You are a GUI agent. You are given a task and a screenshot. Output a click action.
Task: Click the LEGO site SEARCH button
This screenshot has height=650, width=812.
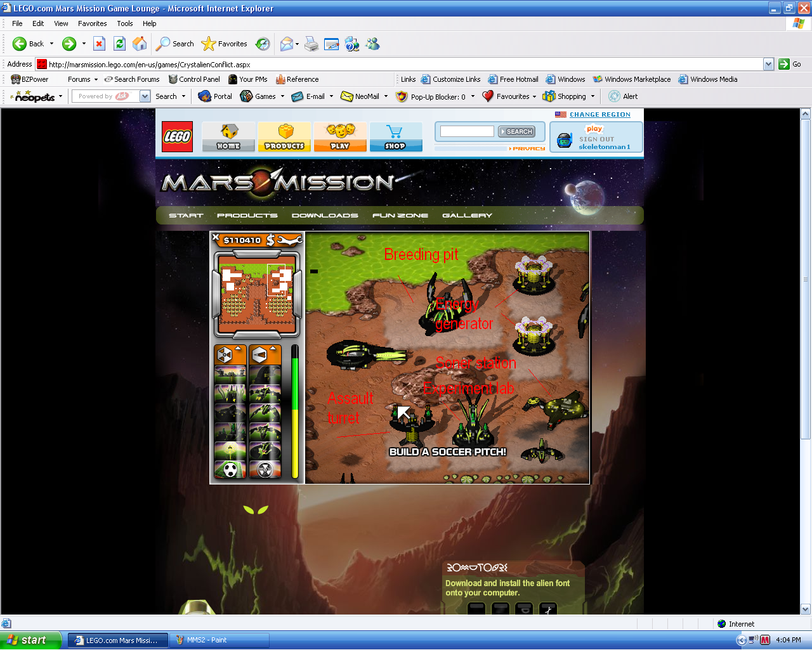pos(517,132)
